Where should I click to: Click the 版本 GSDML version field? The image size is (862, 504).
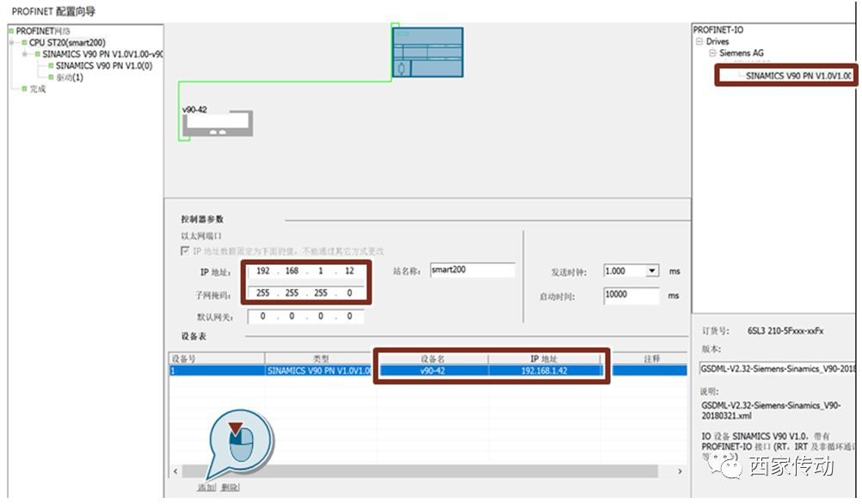point(777,369)
